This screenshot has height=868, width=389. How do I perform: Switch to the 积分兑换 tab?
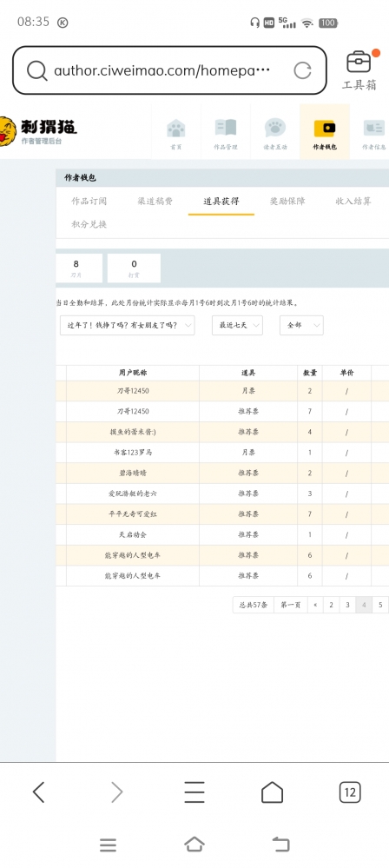tap(89, 224)
